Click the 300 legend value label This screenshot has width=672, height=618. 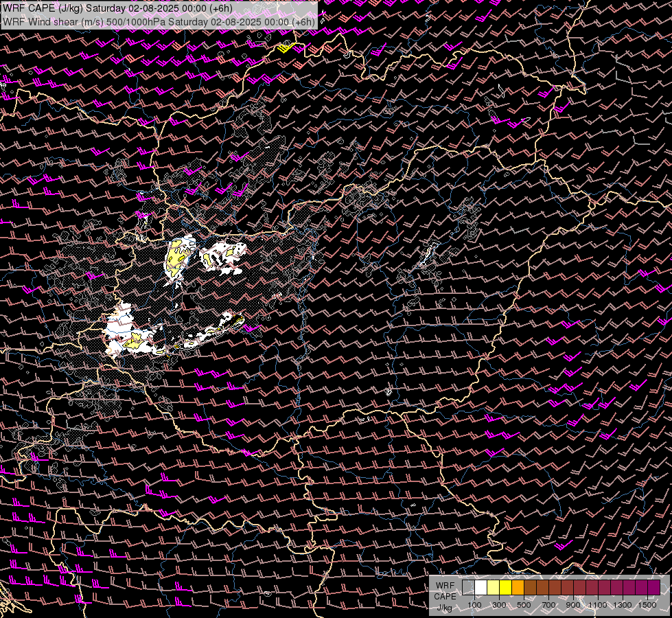pyautogui.click(x=499, y=605)
